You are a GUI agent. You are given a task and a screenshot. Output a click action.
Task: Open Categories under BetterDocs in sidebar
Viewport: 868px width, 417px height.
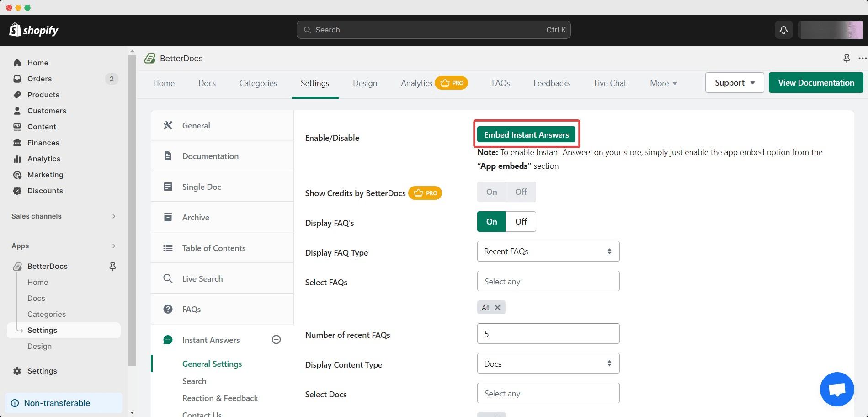pos(47,314)
